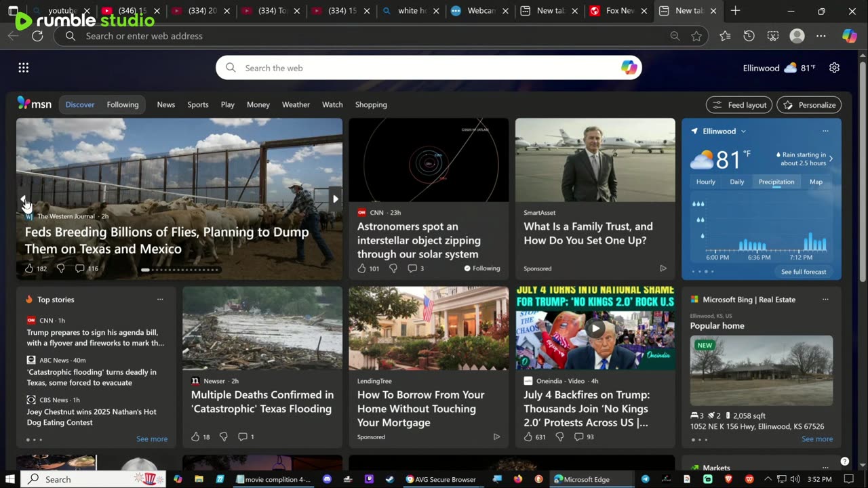This screenshot has width=868, height=488.
Task: Like the July 4 Backfires on Trump video
Action: 528,437
